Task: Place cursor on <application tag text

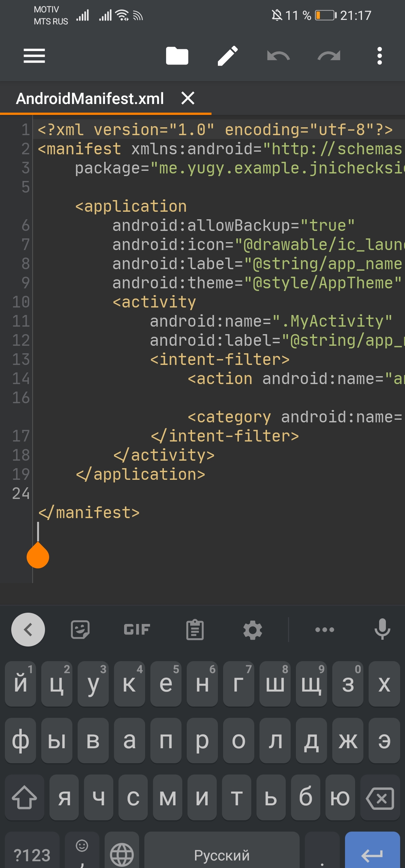Action: click(x=131, y=206)
